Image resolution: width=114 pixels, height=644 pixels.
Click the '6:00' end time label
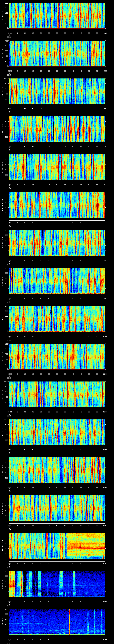pyautogui.click(x=105, y=184)
